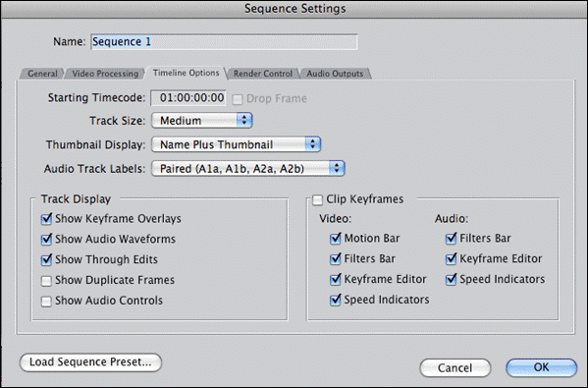Uncheck Show Through Edits
This screenshot has height=388, width=588.
click(46, 259)
